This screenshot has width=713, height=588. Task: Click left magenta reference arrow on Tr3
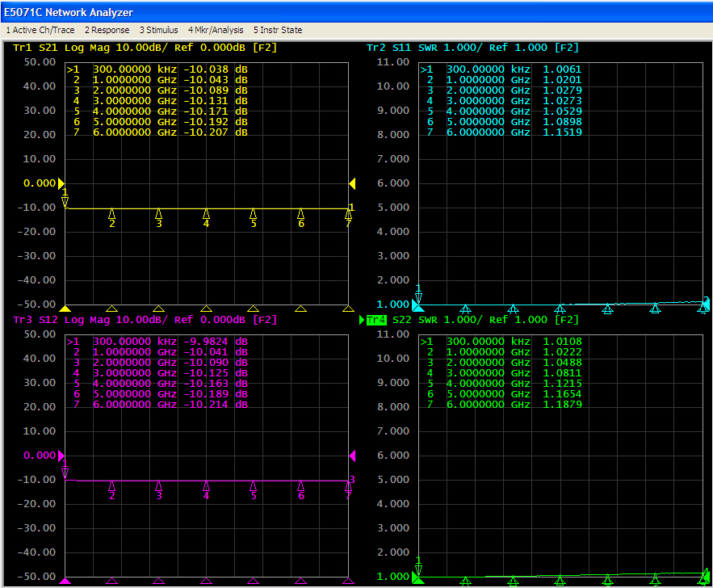pos(61,456)
